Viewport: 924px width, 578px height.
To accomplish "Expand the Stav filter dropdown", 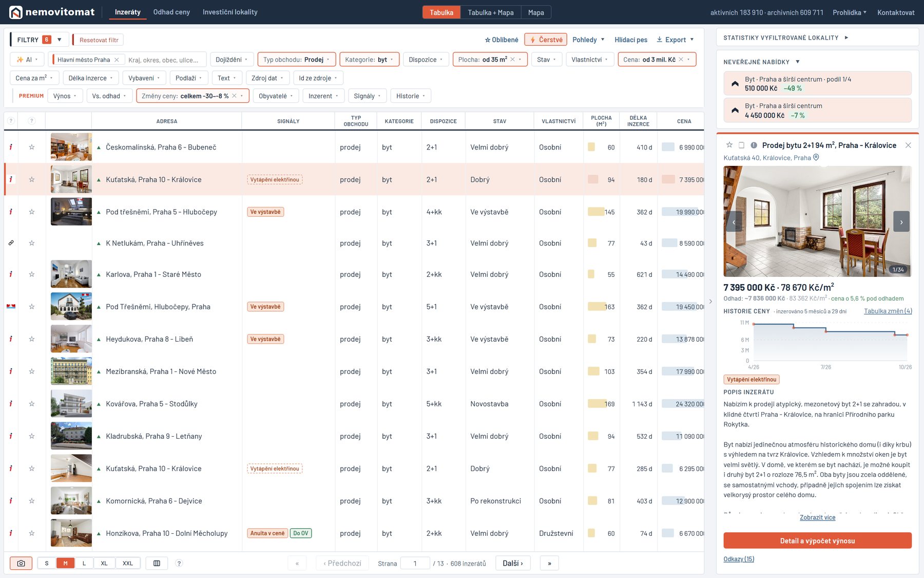I will 546,60.
